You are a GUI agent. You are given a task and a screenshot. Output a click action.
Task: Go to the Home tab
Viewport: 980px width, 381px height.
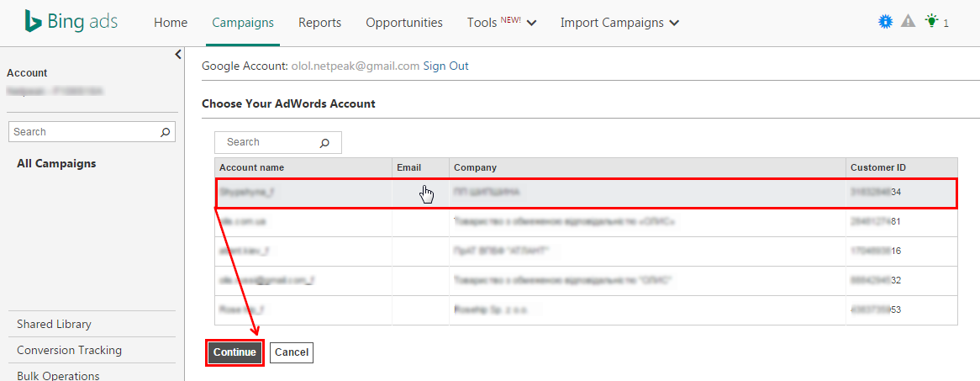(171, 23)
